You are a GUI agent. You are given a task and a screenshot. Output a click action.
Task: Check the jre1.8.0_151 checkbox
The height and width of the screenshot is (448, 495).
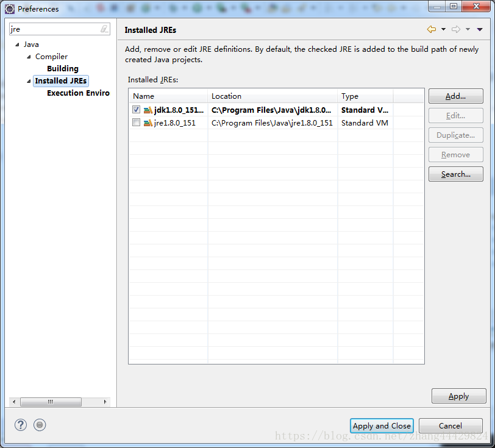coord(136,122)
